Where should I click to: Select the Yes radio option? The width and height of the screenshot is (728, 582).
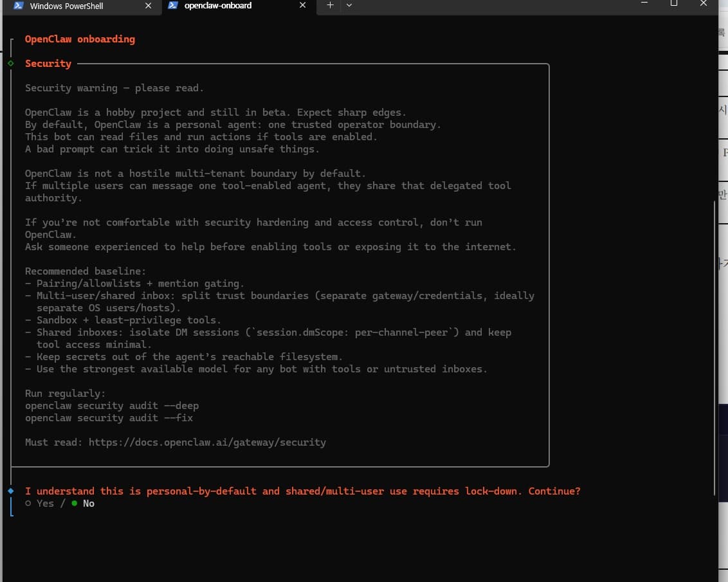(x=40, y=503)
